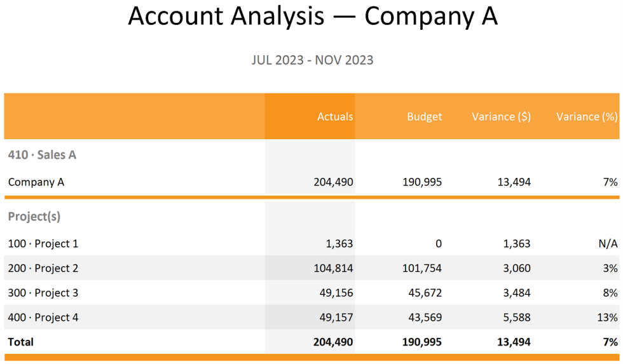Select the Project(s) section heading

coord(34,217)
